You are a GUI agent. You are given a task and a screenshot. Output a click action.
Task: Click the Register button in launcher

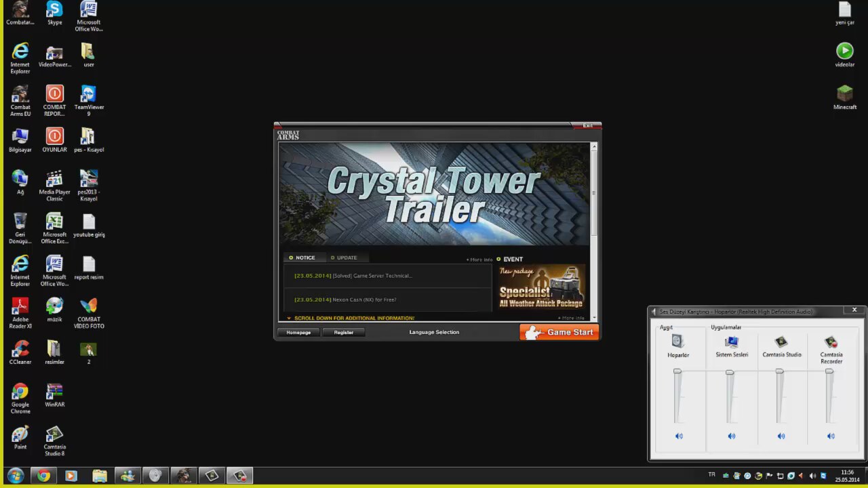(344, 332)
